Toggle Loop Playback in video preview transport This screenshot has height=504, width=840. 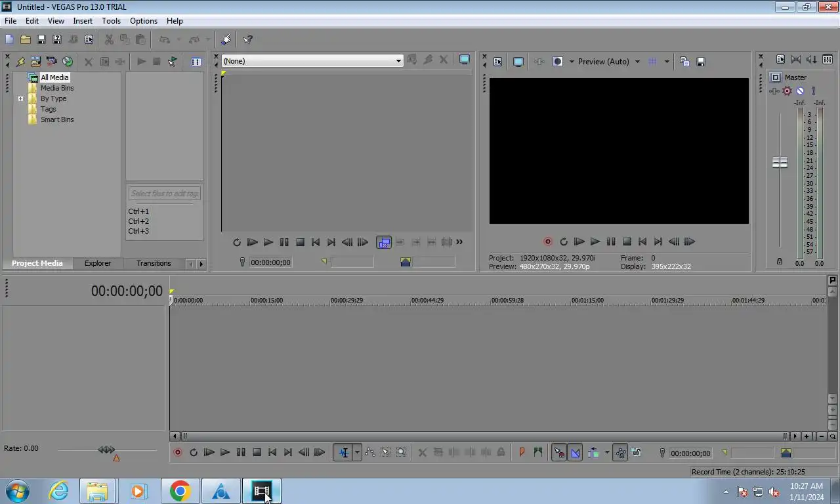563,241
